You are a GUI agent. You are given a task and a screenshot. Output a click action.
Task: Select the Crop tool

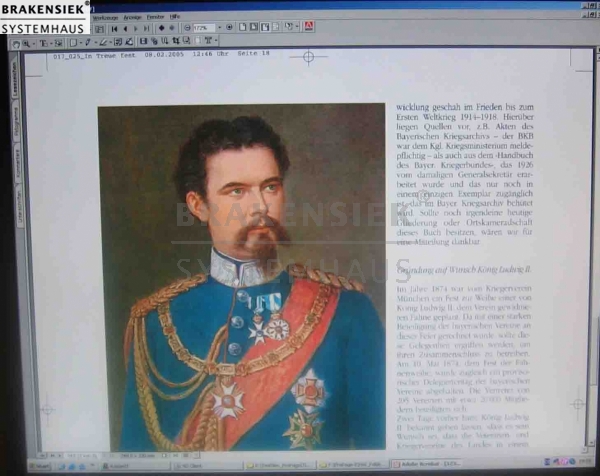click(175, 41)
